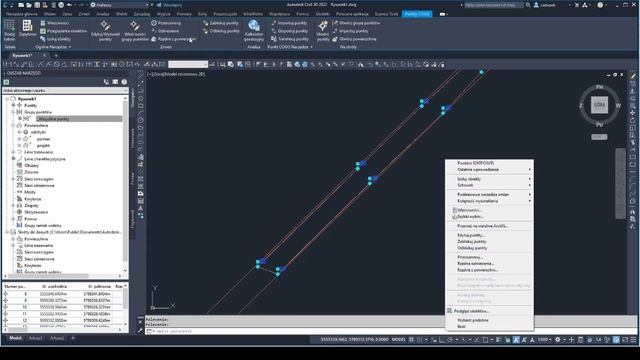The height and width of the screenshot is (360, 640).
Task: Click Izoluj obiekty in ribbon
Action: click(x=56, y=39)
